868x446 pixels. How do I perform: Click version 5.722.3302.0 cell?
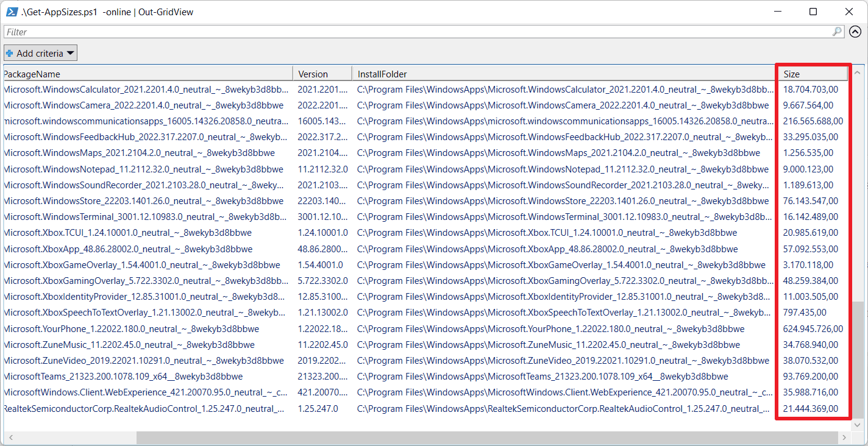pyautogui.click(x=322, y=280)
